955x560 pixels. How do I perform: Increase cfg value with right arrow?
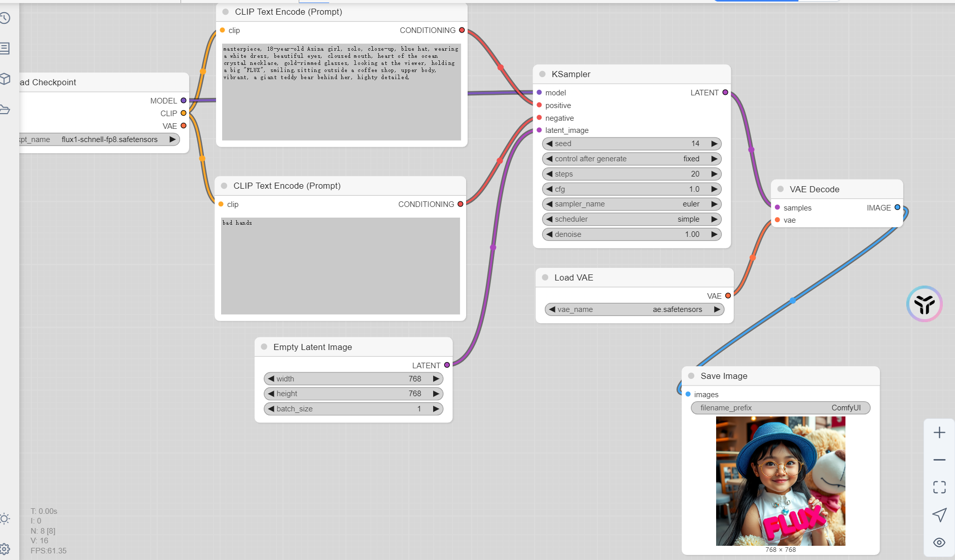(714, 189)
